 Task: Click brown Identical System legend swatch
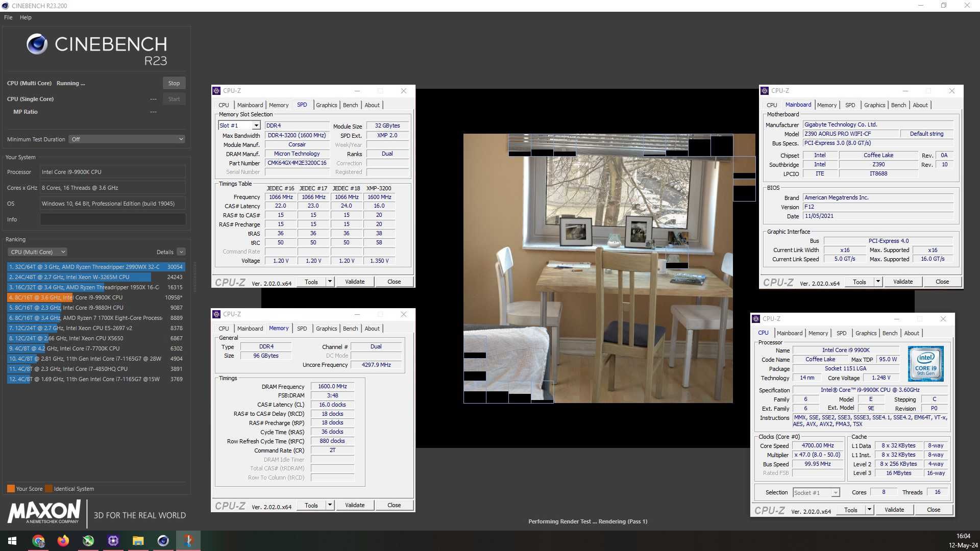[x=48, y=489]
